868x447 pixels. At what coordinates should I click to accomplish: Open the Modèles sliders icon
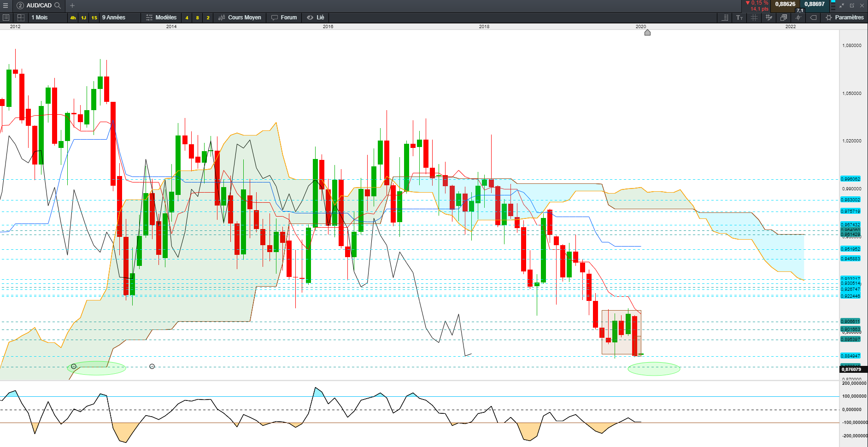[149, 18]
